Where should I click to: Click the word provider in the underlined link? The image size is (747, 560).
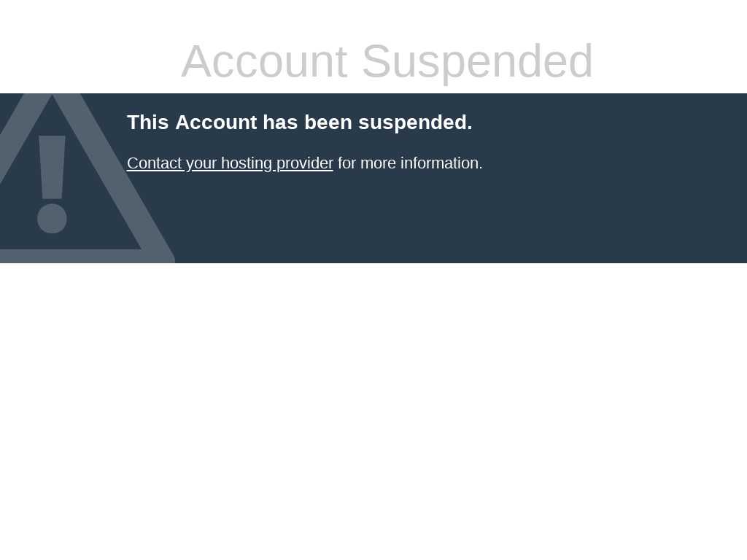pos(304,163)
